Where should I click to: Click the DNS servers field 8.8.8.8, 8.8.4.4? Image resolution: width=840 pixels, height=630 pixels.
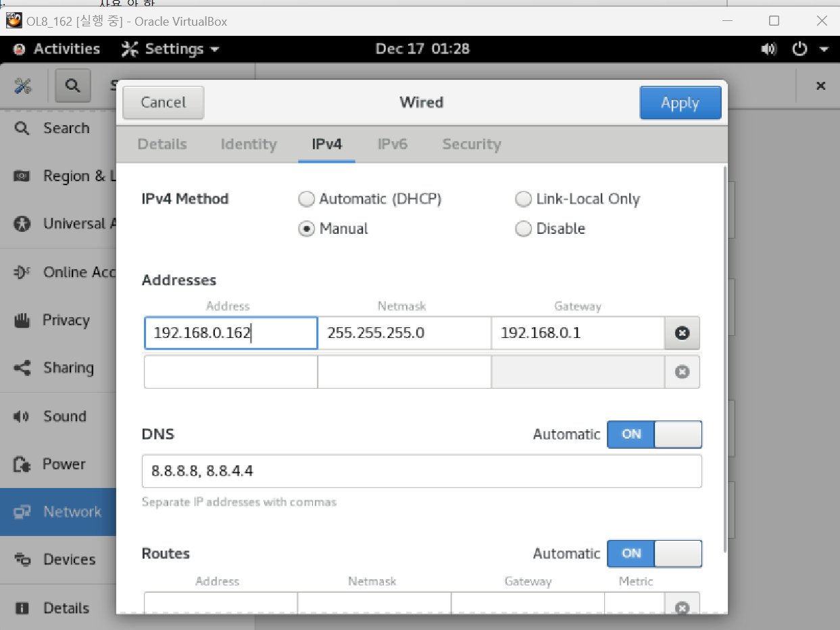click(422, 471)
